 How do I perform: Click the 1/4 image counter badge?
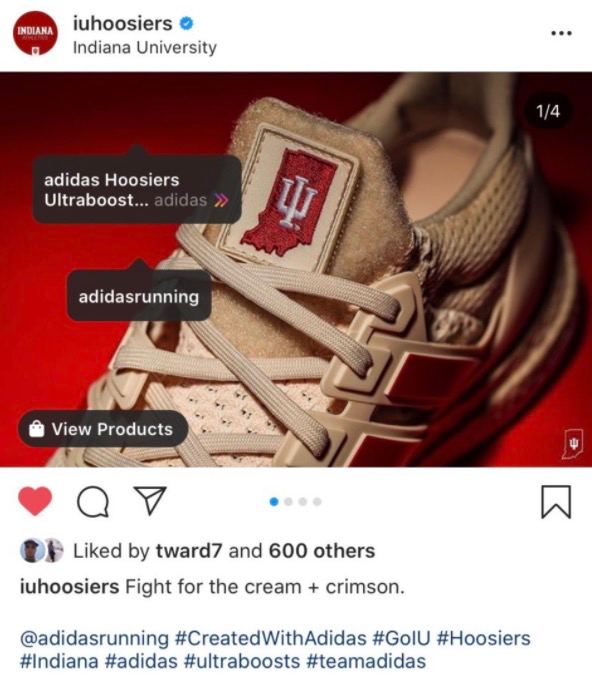click(548, 111)
